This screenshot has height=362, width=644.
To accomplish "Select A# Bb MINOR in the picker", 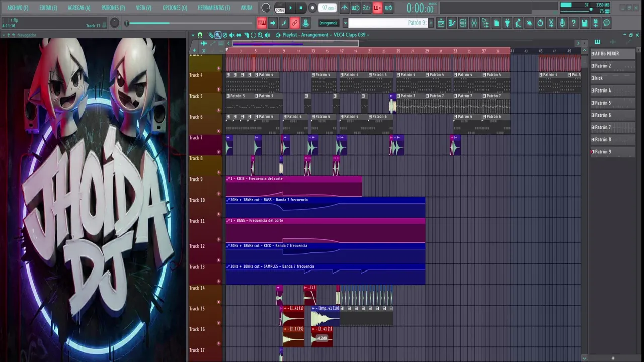I will [613, 54].
